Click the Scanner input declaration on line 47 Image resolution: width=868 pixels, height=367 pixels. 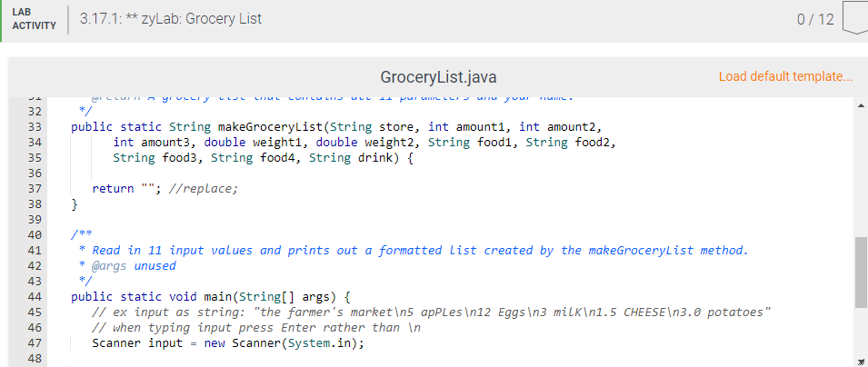[x=228, y=342]
